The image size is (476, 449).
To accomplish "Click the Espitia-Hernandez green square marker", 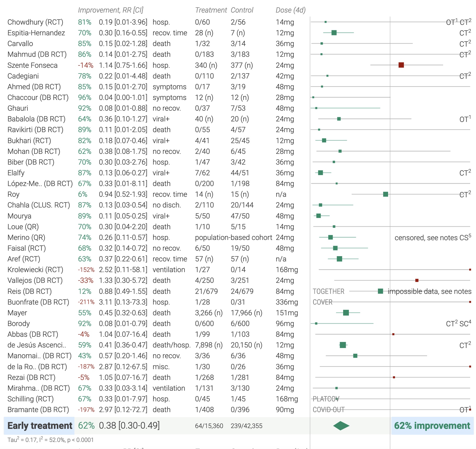I will point(334,33).
